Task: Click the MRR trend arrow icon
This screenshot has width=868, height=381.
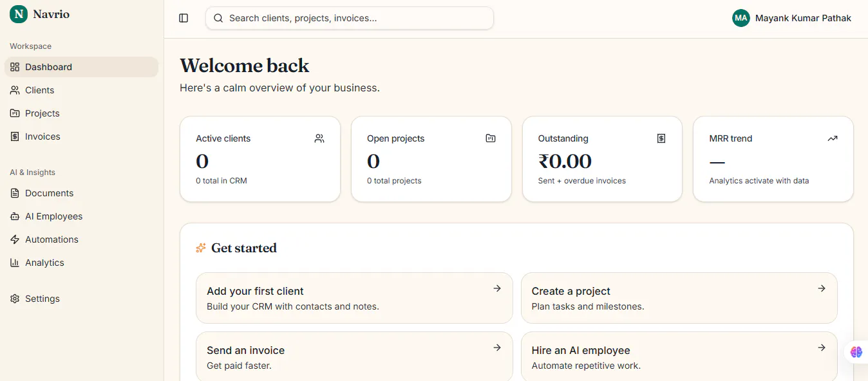Action: click(833, 138)
